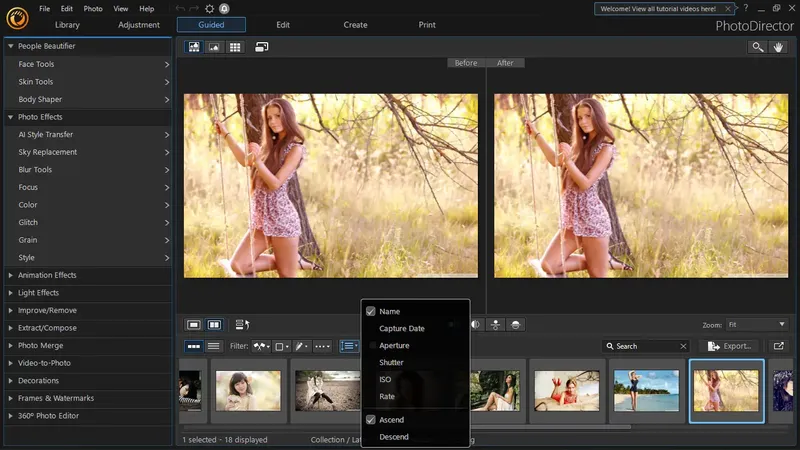
Task: Toggle the Ascend sort order checkbox
Action: [371, 419]
